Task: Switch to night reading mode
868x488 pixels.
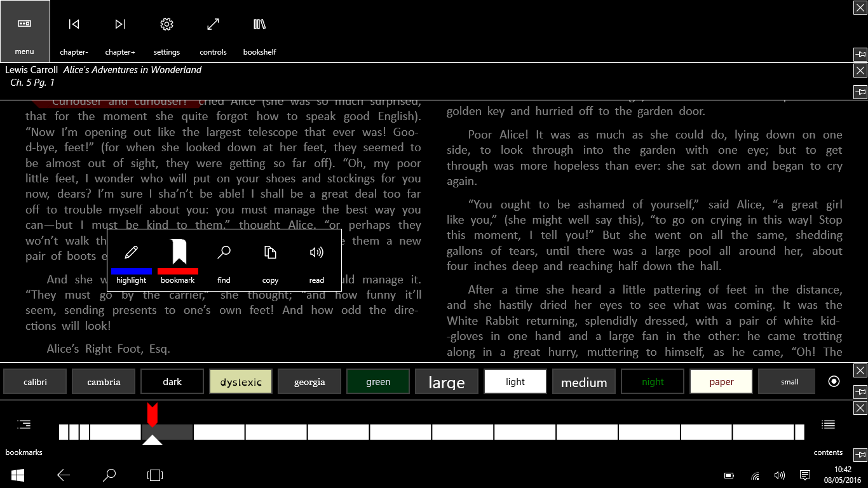Action: point(652,381)
